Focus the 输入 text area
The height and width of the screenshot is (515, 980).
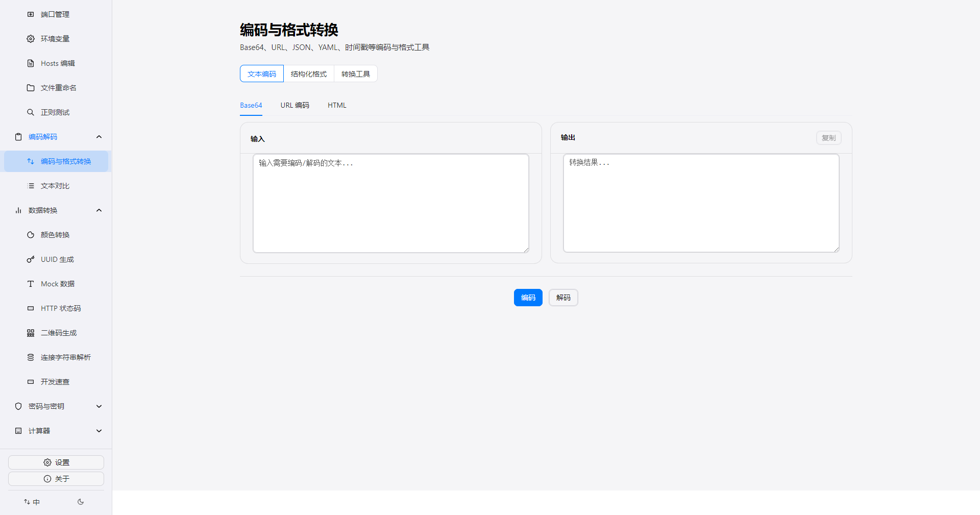click(391, 203)
